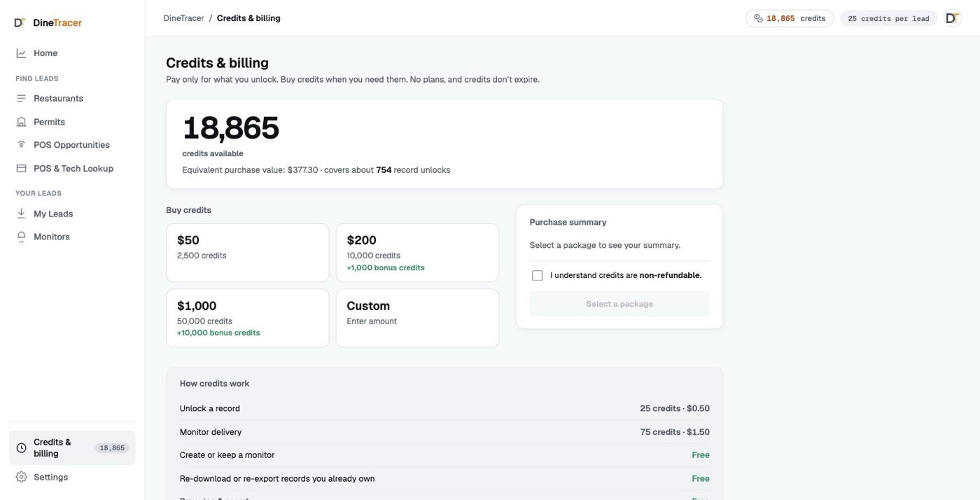The width and height of the screenshot is (980, 500).
Task: Click the My Leads download icon
Action: [21, 214]
